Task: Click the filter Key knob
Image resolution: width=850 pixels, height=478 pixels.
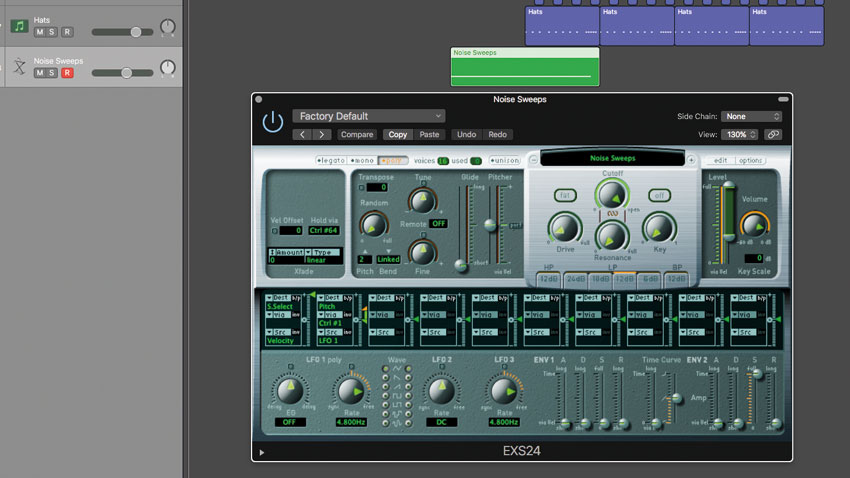Action: tap(659, 228)
